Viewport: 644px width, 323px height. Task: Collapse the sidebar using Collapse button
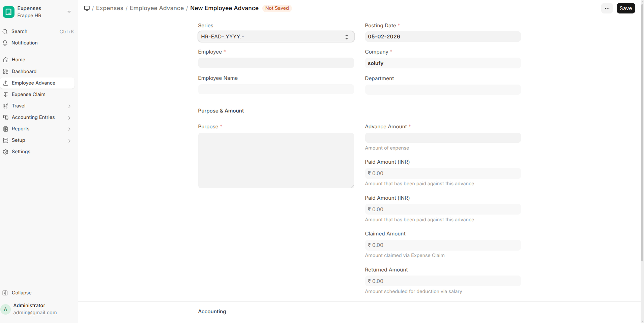[x=21, y=293]
